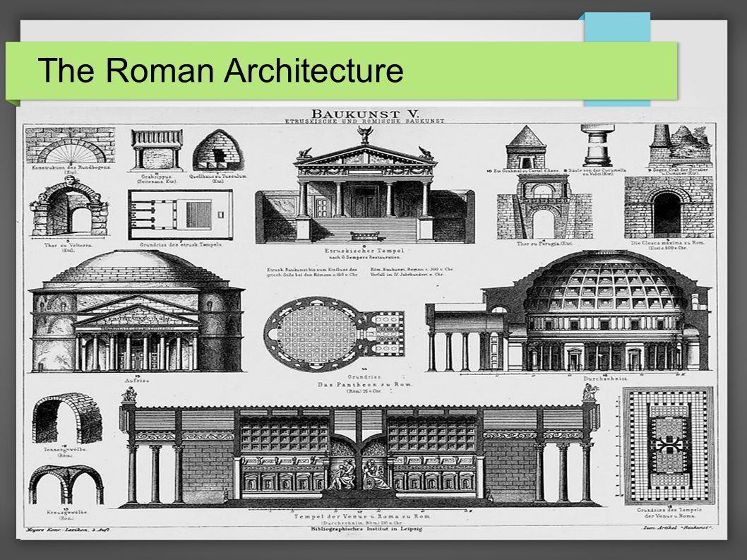The height and width of the screenshot is (560, 747).
Task: Select the Thor zu Volterra gate drawing
Action: coord(70,208)
